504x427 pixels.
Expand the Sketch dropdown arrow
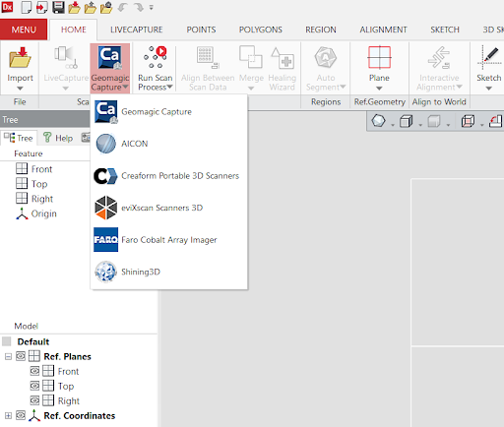click(x=488, y=89)
